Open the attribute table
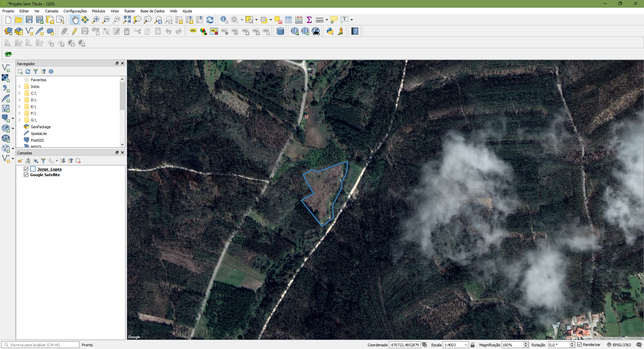This screenshot has width=644, height=349. click(288, 20)
